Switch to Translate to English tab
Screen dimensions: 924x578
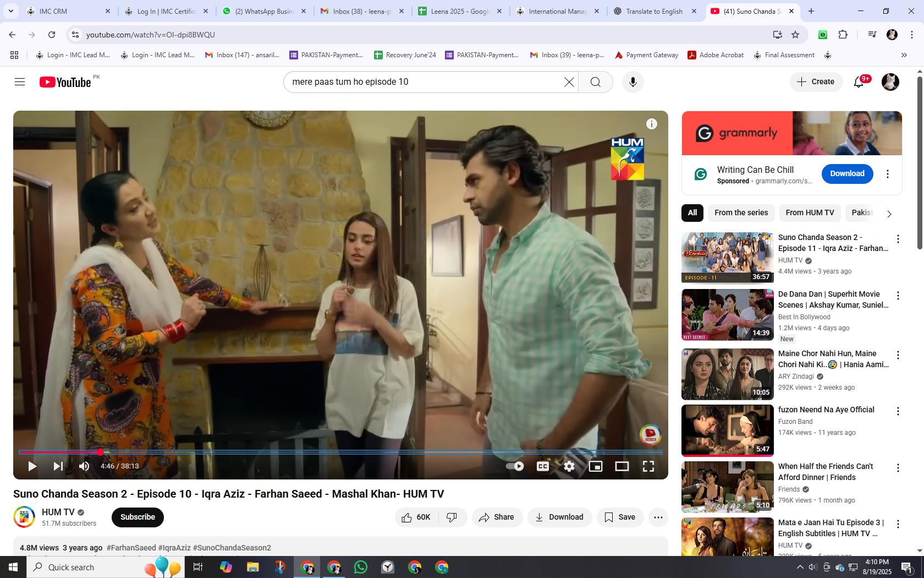click(654, 11)
